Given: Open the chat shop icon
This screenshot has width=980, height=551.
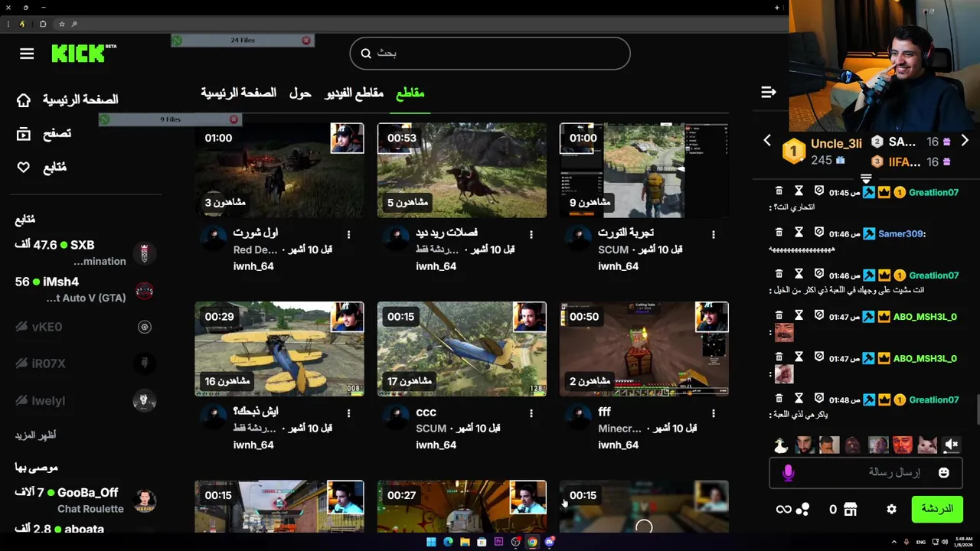Looking at the screenshot, I should (851, 509).
